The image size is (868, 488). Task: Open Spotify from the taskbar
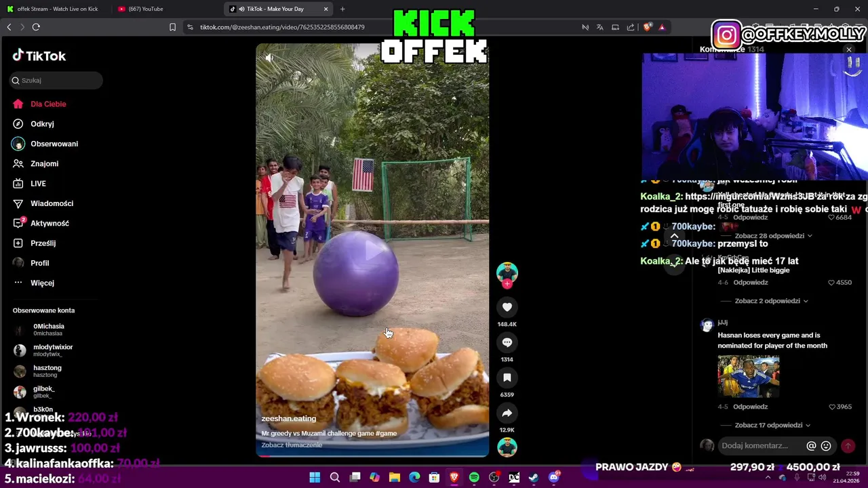coord(474,478)
